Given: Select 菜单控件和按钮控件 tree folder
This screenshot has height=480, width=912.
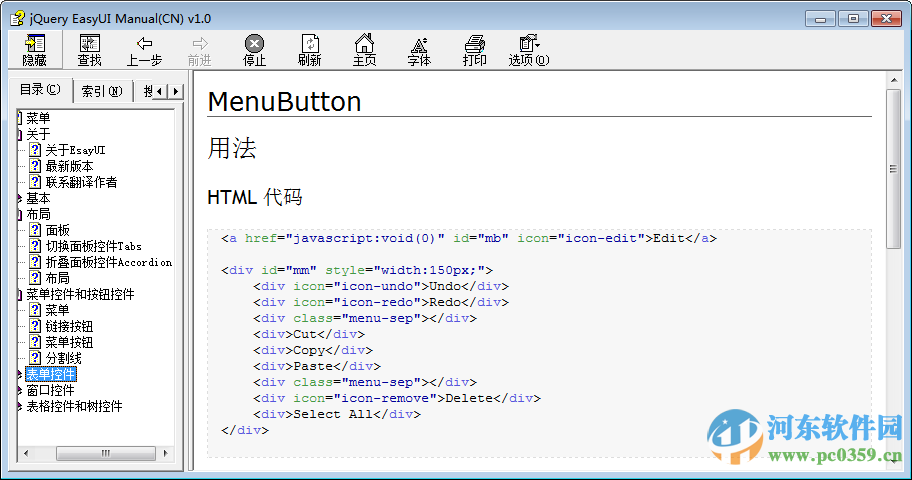Looking at the screenshot, I should coord(80,294).
